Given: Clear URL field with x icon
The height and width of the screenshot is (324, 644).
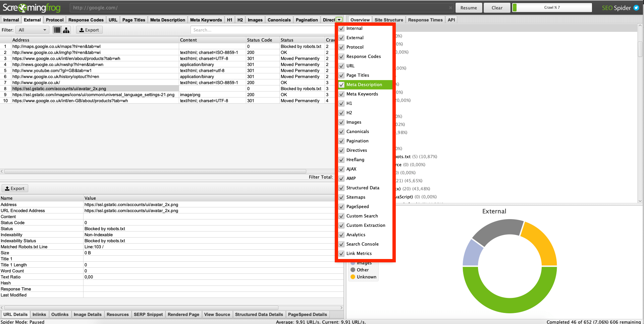Looking at the screenshot, I should pyautogui.click(x=450, y=8).
